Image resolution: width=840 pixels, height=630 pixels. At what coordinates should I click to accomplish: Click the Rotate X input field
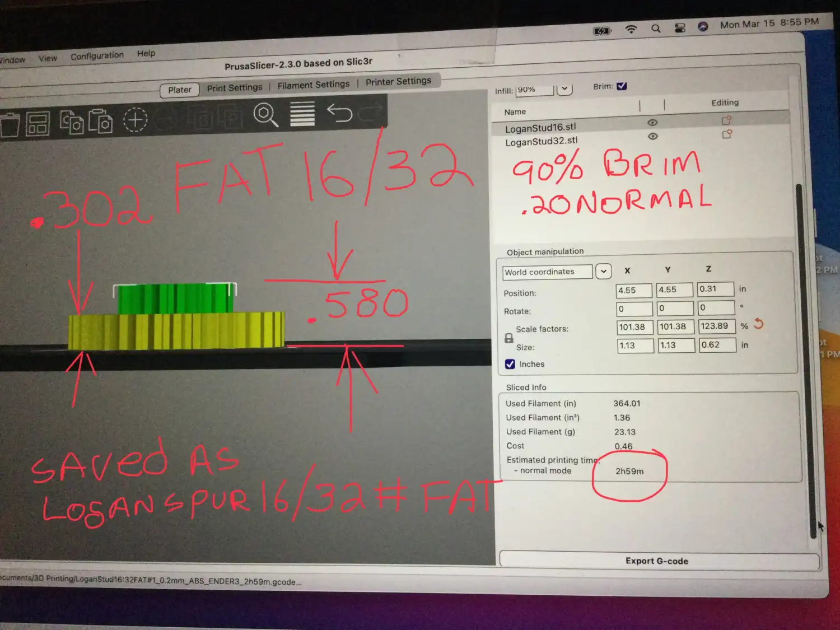(634, 309)
